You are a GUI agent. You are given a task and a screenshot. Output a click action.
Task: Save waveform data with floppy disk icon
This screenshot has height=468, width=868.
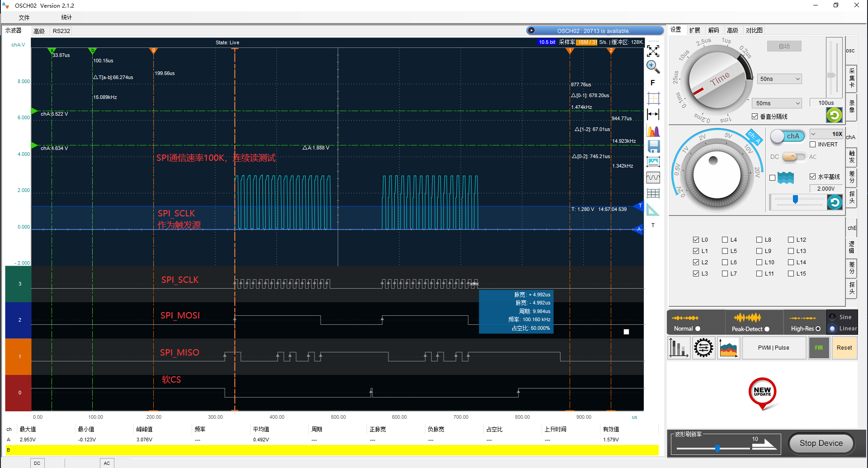pyautogui.click(x=654, y=146)
